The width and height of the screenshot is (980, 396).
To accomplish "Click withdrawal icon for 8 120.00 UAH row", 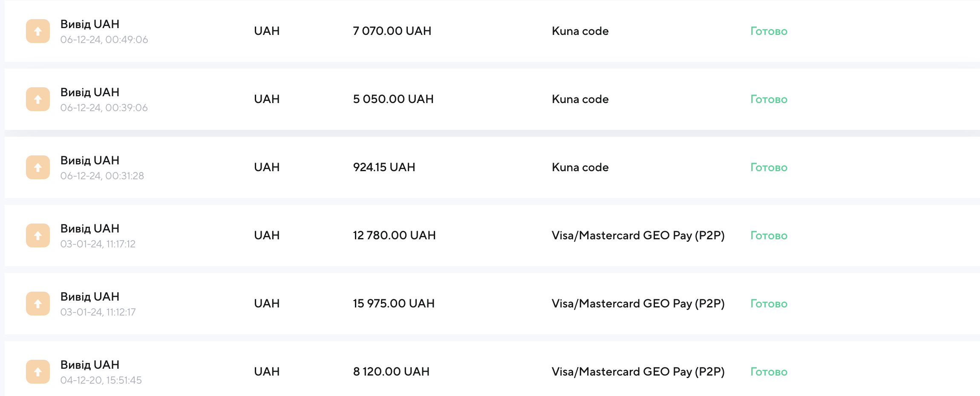I will [x=38, y=372].
